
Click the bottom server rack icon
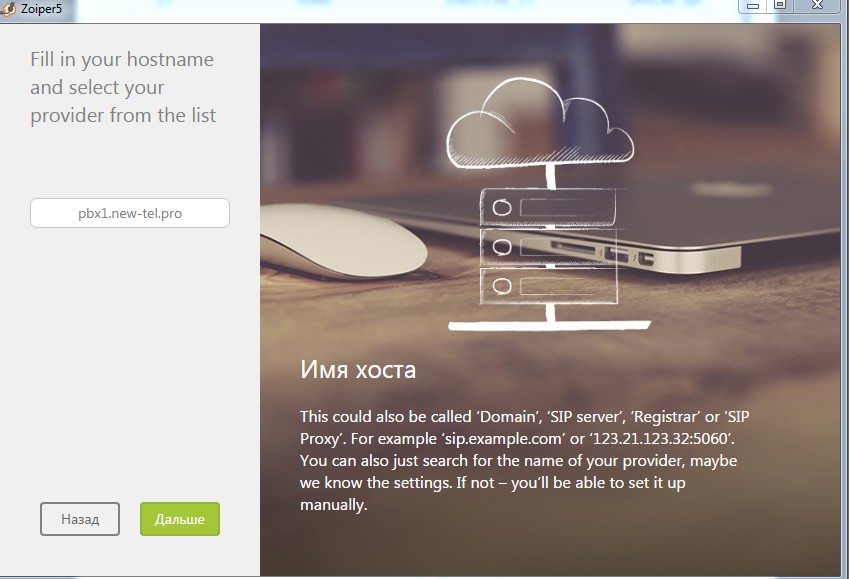pos(549,285)
